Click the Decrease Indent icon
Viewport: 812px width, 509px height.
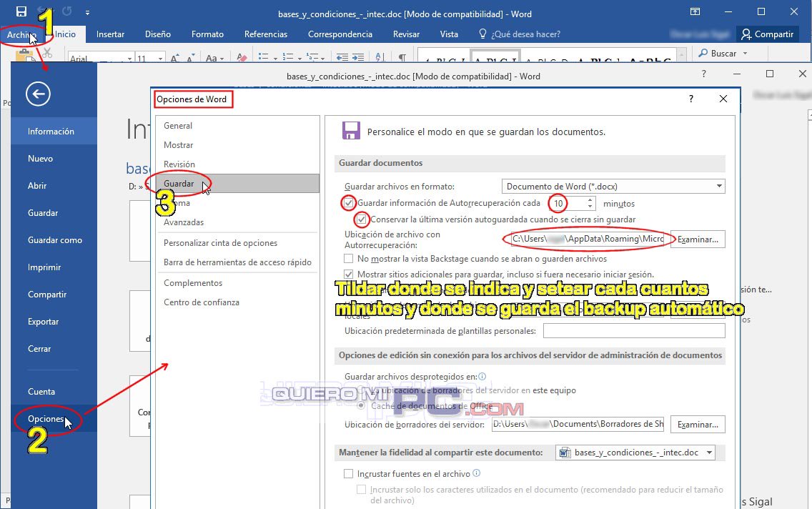click(342, 57)
